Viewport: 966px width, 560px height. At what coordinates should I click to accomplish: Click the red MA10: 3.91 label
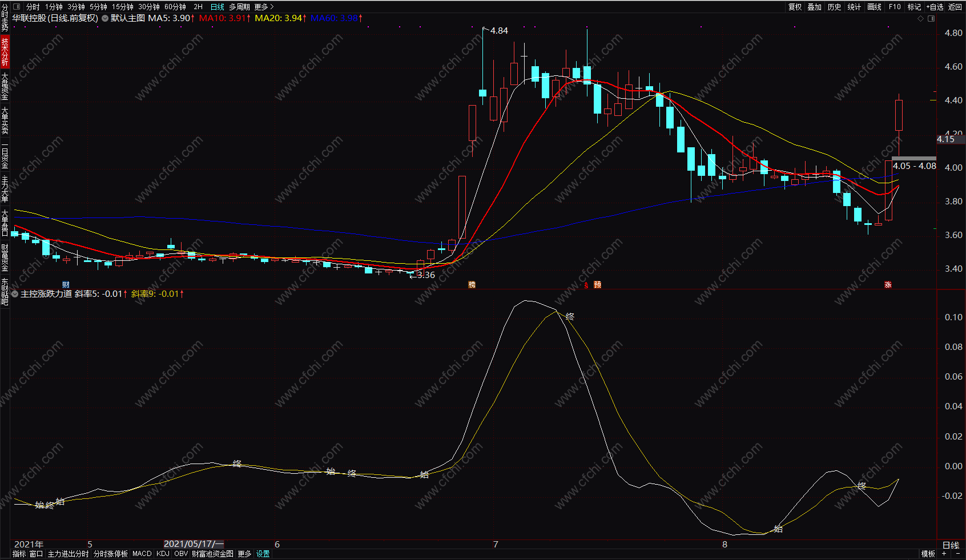[225, 18]
